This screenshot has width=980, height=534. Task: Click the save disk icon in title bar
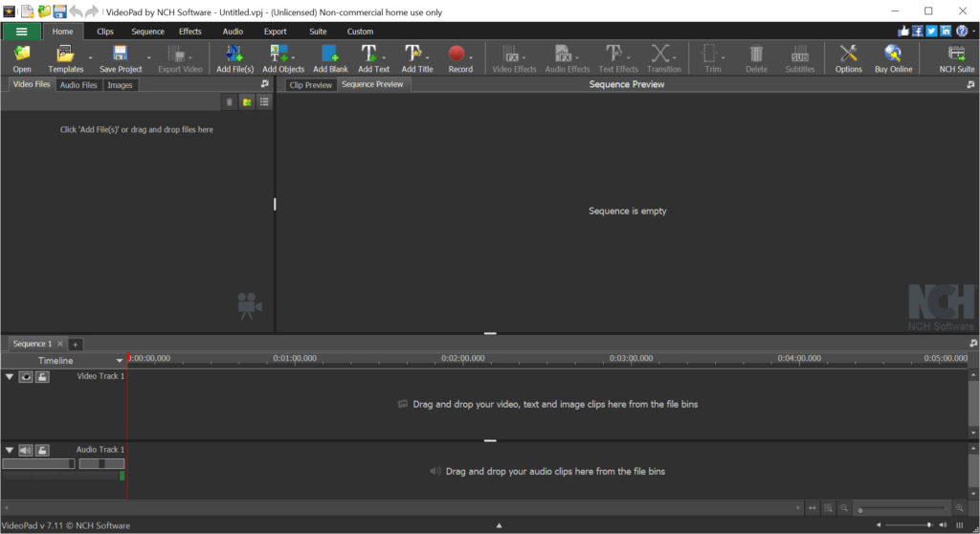59,11
